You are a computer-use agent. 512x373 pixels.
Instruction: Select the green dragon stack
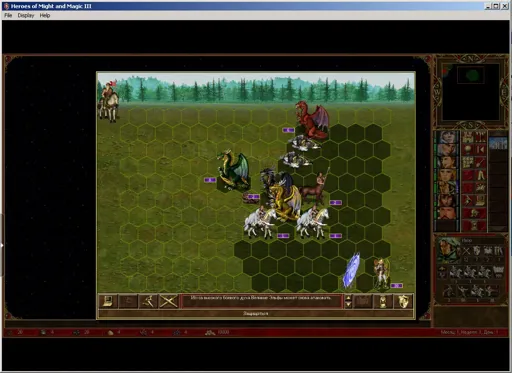point(233,170)
